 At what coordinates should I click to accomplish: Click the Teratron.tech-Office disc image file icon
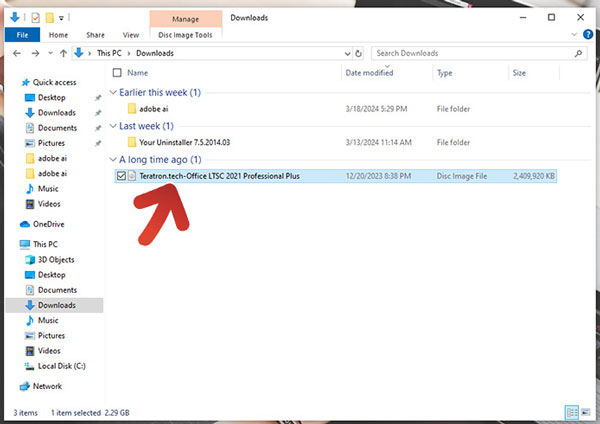pos(132,176)
